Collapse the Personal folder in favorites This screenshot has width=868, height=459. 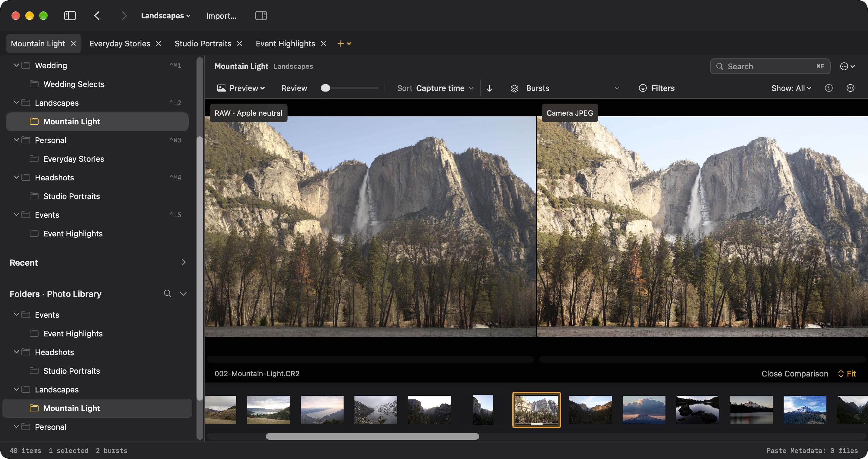(16, 140)
